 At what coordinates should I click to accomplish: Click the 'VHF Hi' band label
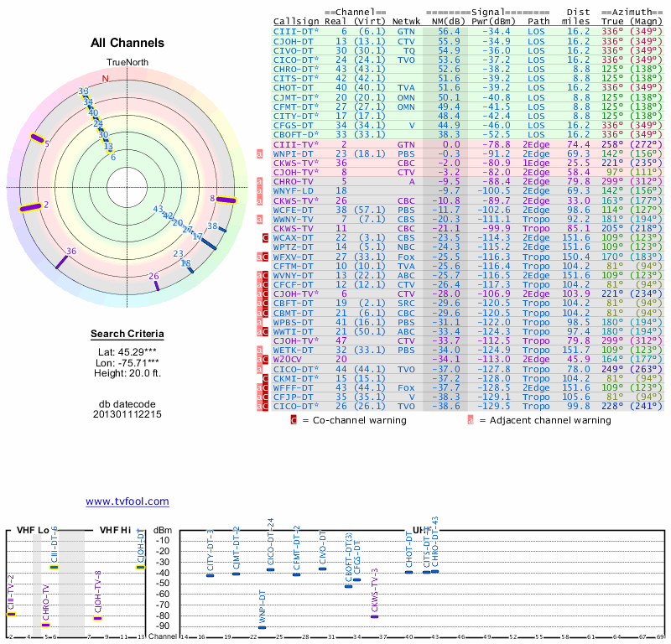click(115, 530)
